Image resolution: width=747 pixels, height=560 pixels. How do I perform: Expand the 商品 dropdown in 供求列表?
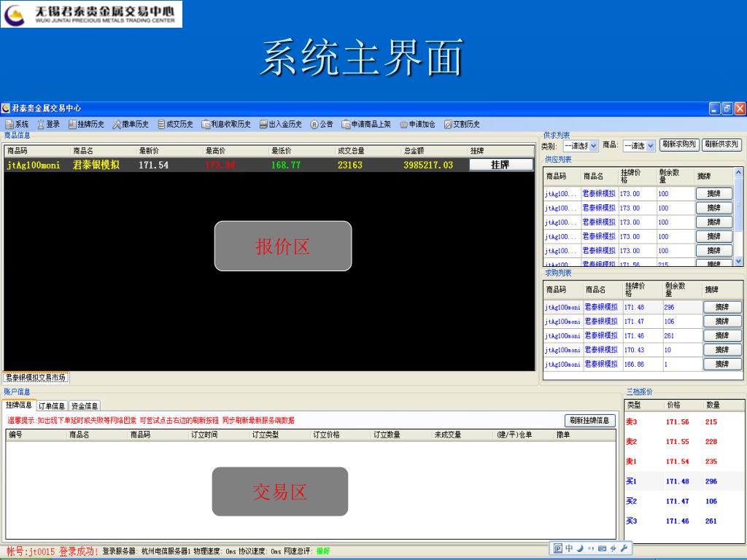(651, 146)
